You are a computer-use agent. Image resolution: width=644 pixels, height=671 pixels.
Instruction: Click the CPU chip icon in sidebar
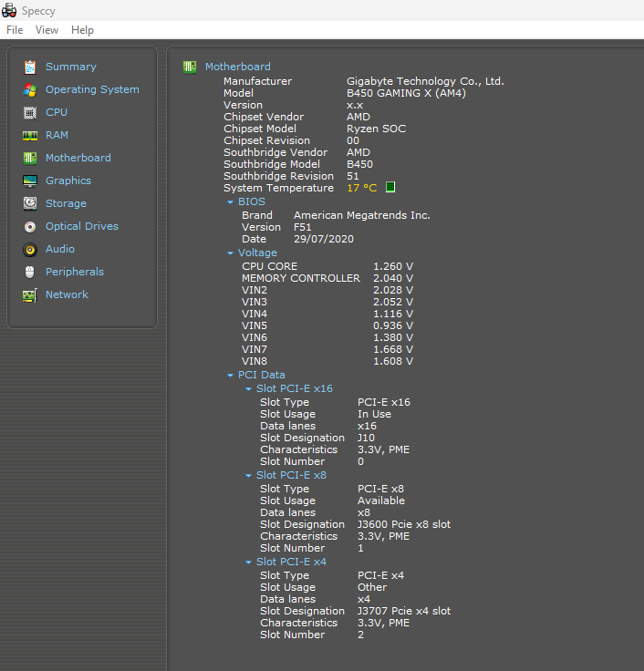(x=30, y=113)
